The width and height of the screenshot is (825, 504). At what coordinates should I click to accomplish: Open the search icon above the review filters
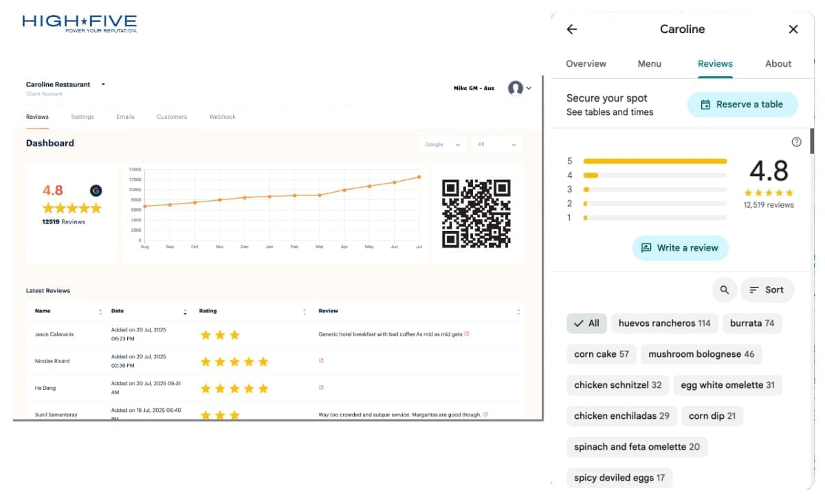[x=724, y=289]
